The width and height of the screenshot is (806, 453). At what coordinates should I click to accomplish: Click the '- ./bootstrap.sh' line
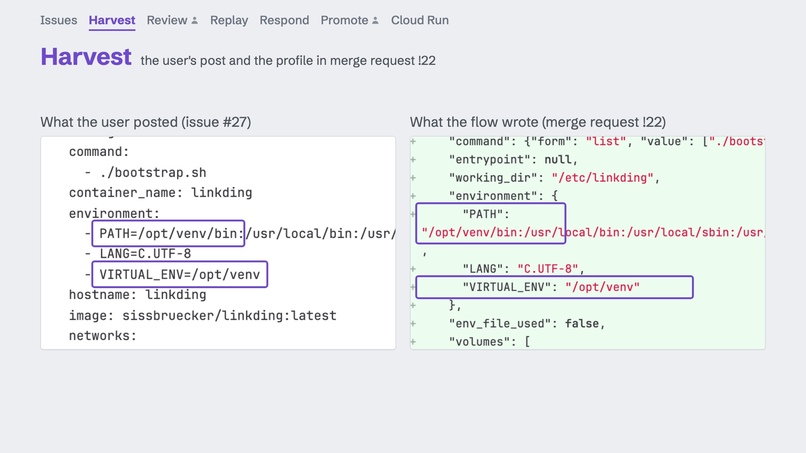click(145, 172)
